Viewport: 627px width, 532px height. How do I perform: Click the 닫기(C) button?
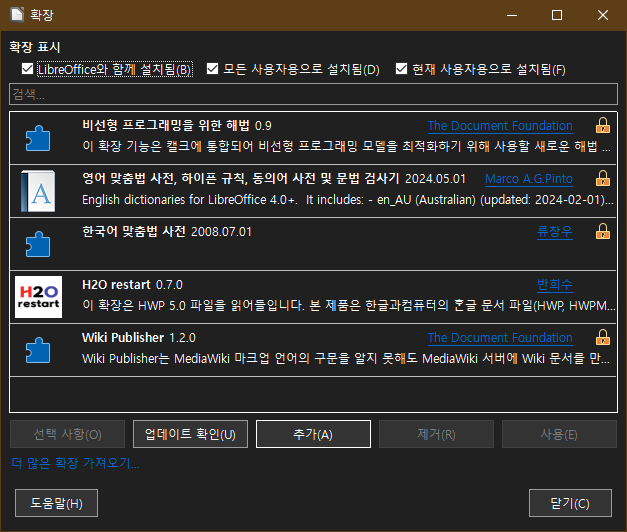pyautogui.click(x=570, y=503)
